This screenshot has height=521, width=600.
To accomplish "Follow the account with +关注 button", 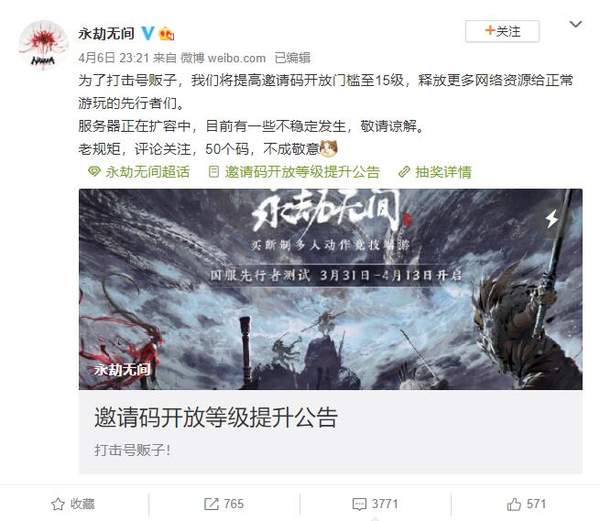I will tap(502, 31).
